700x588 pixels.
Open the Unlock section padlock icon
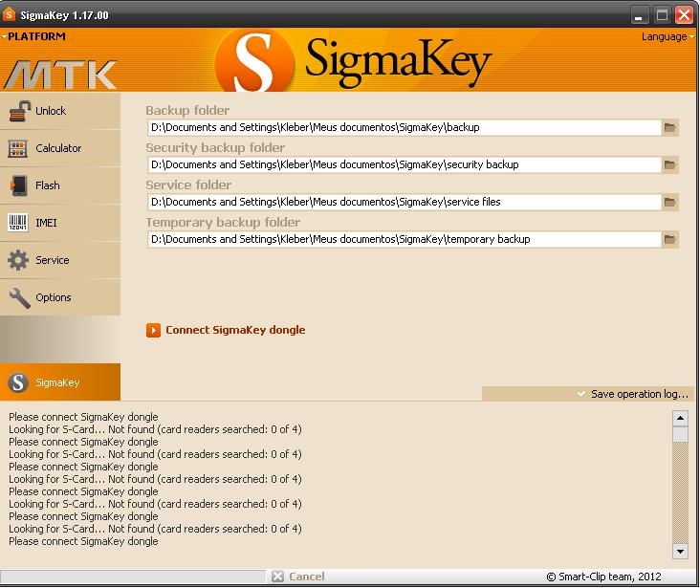(x=19, y=111)
